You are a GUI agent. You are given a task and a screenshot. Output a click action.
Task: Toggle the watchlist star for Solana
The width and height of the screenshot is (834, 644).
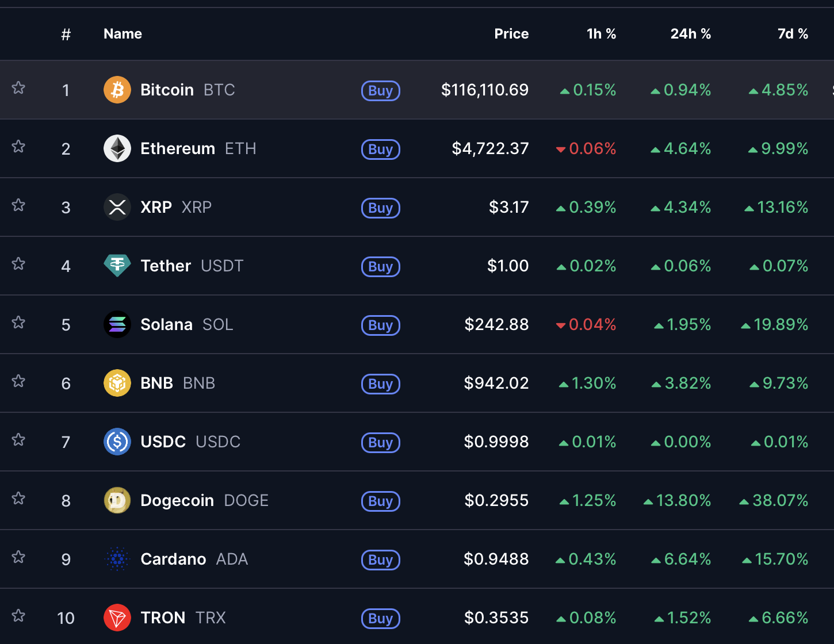(18, 323)
